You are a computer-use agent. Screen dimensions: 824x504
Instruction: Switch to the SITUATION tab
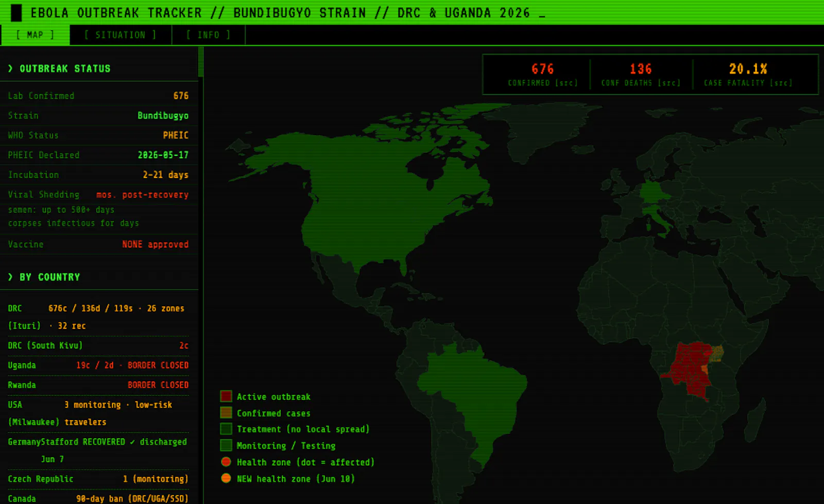(x=120, y=35)
